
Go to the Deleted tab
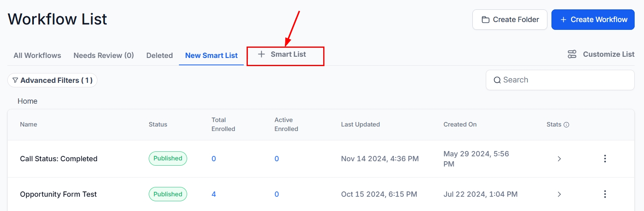[x=159, y=56]
